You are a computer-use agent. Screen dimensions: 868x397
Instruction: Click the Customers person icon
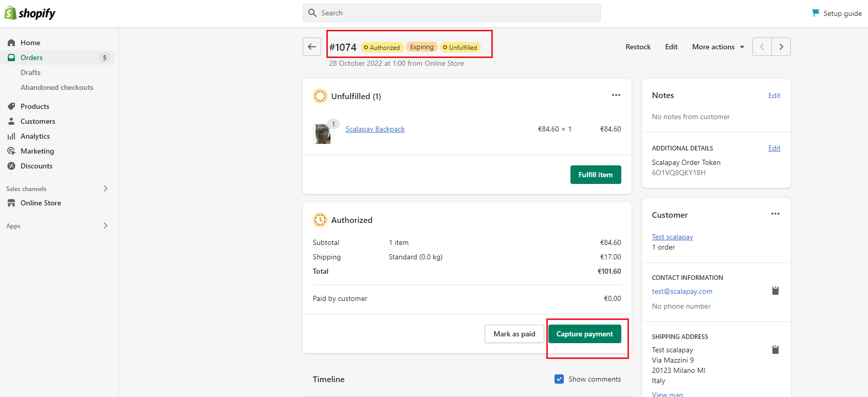[11, 121]
